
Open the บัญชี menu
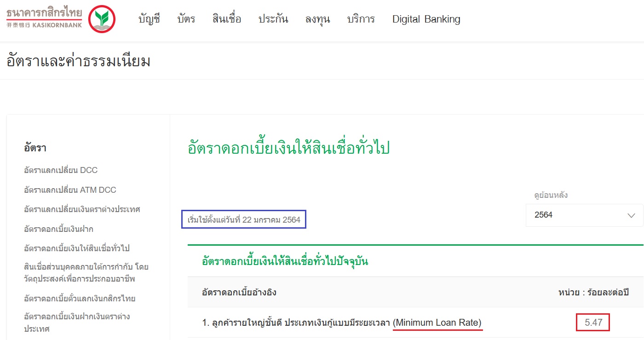[x=149, y=19]
